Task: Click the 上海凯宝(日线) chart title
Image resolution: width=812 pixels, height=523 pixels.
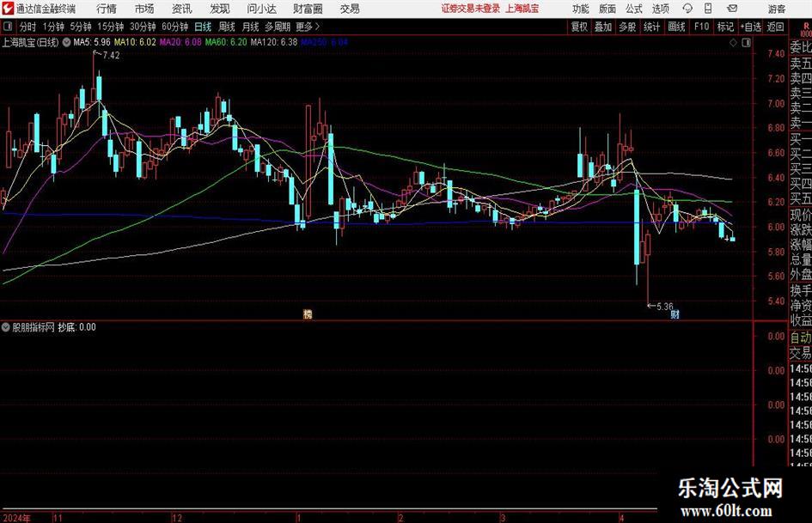Action: (x=30, y=42)
